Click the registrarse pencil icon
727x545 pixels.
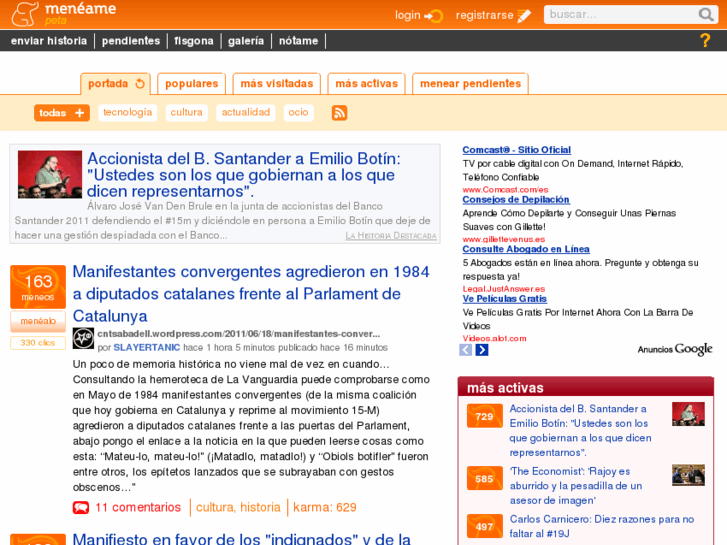tap(524, 16)
